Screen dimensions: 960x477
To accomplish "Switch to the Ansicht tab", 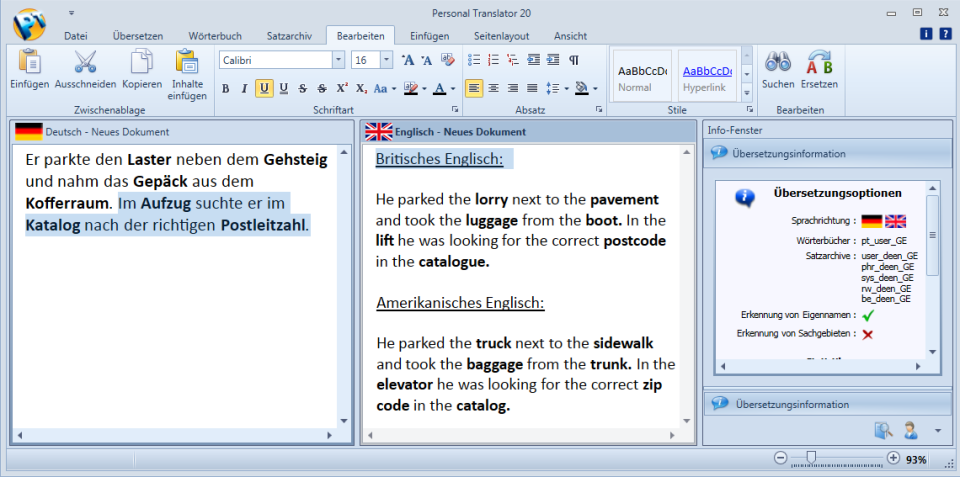I will 570,36.
